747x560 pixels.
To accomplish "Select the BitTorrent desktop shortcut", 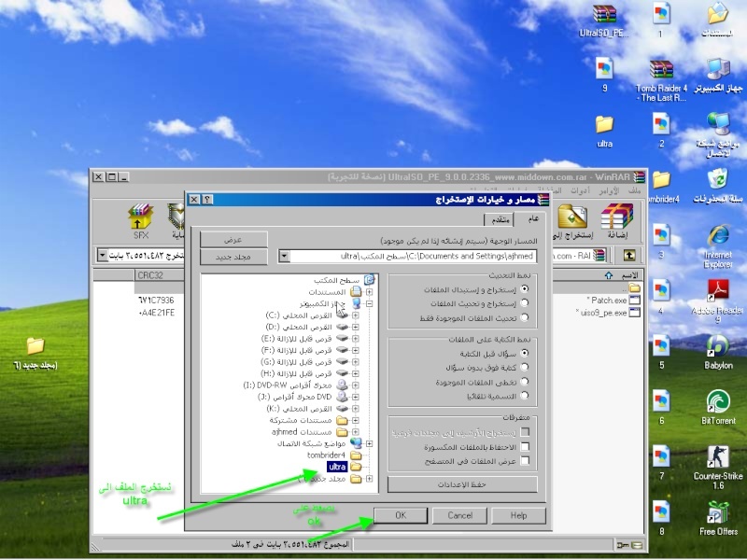I will (x=718, y=408).
